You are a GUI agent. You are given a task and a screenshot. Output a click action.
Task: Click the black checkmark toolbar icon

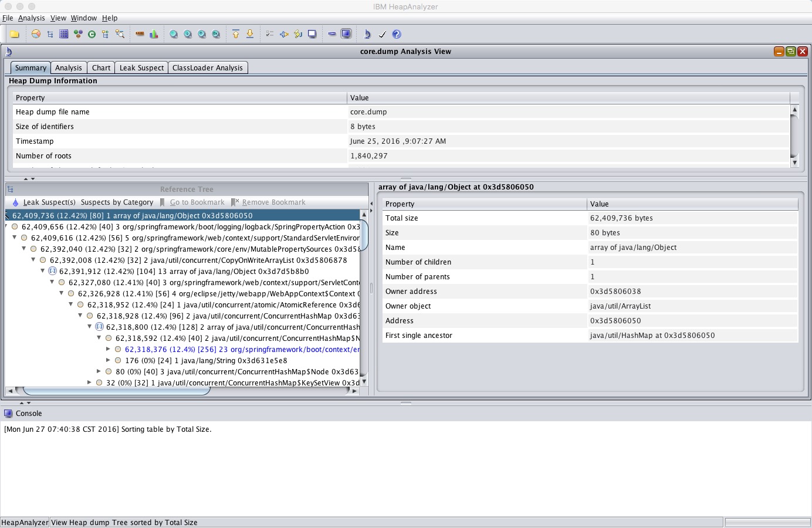pyautogui.click(x=382, y=34)
